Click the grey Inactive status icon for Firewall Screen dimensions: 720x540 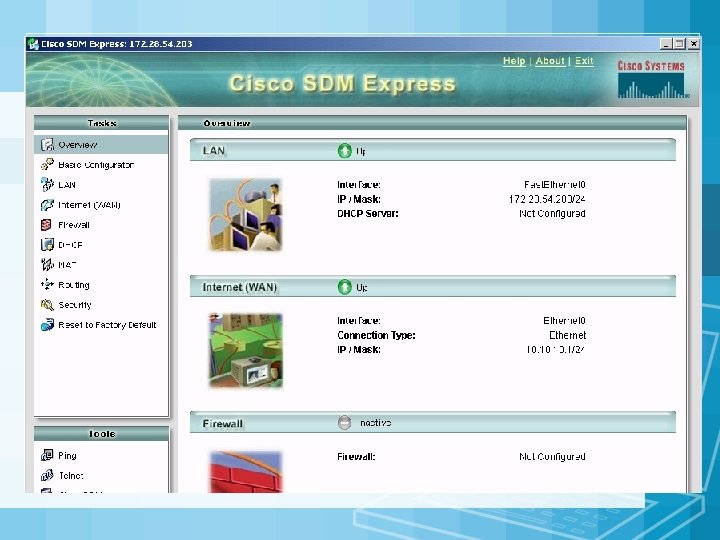coord(344,422)
